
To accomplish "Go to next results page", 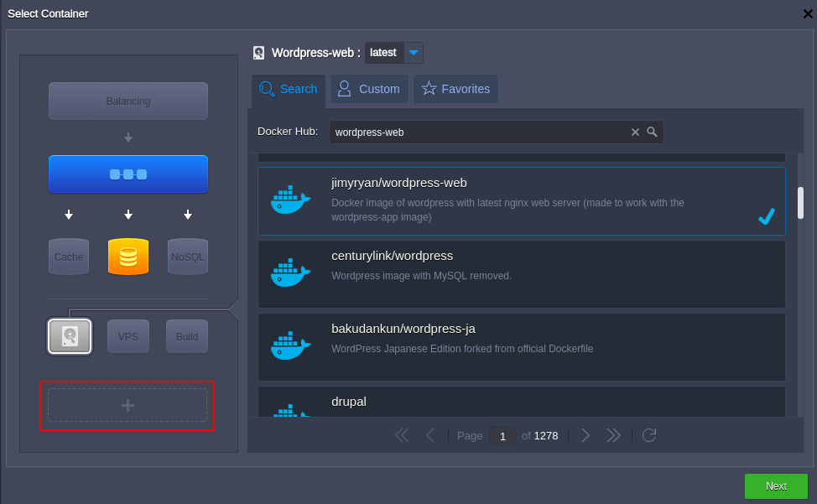I will pyautogui.click(x=585, y=435).
